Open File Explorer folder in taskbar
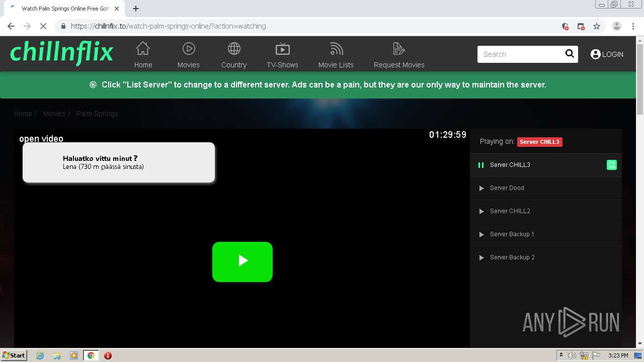Screen dimensions: 644x362 click(57, 355)
